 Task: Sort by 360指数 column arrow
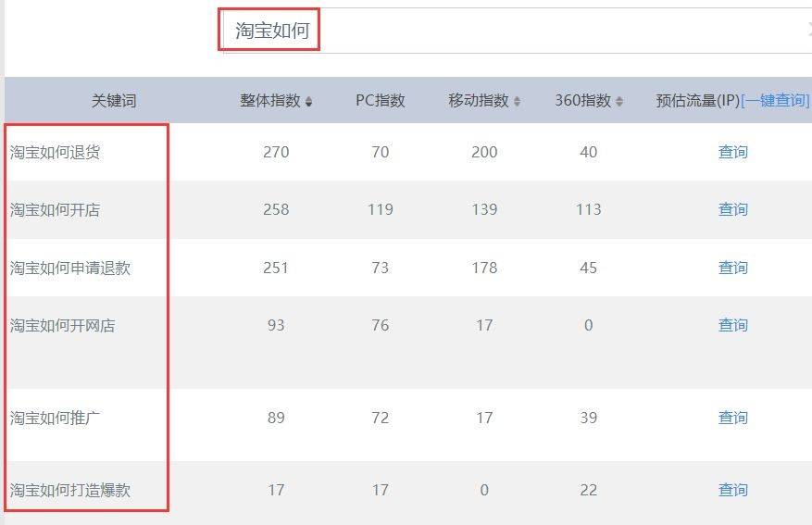619,101
